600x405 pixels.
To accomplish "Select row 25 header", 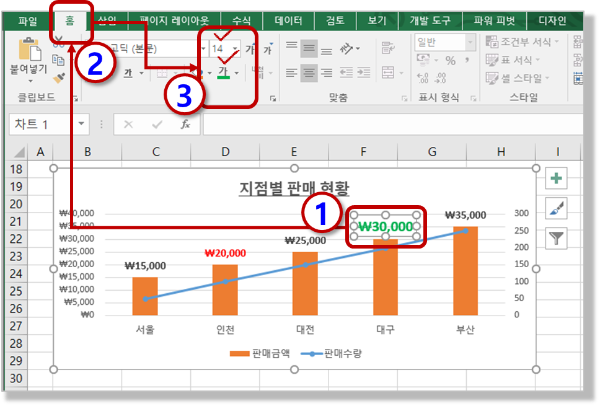I will coord(16,291).
